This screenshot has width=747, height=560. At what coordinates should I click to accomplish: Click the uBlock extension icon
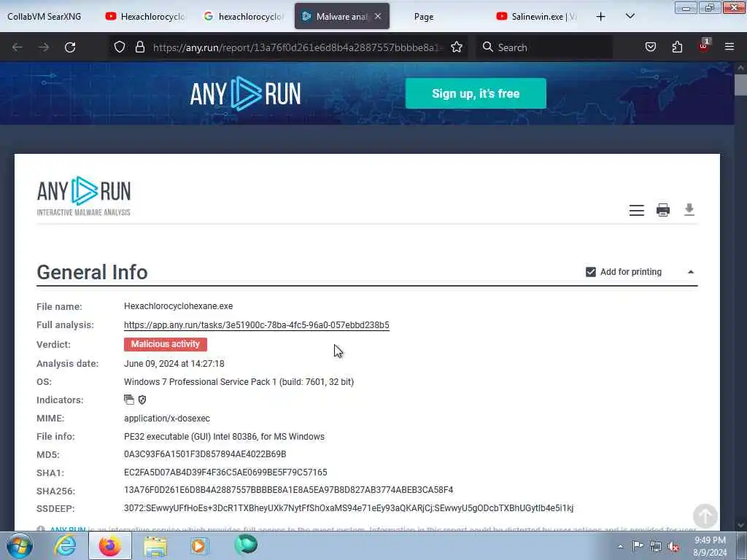(x=704, y=46)
